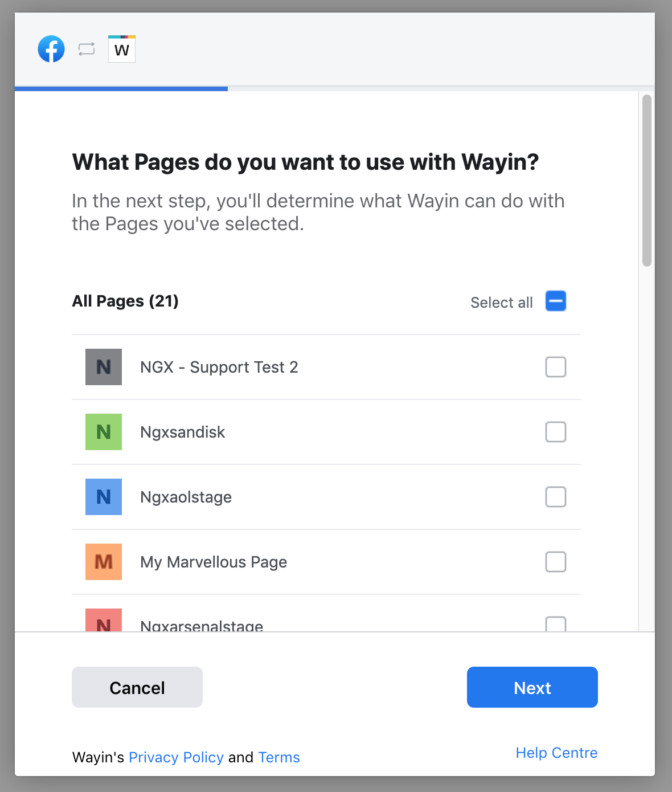Check the Ngxsandisk page checkbox

556,432
